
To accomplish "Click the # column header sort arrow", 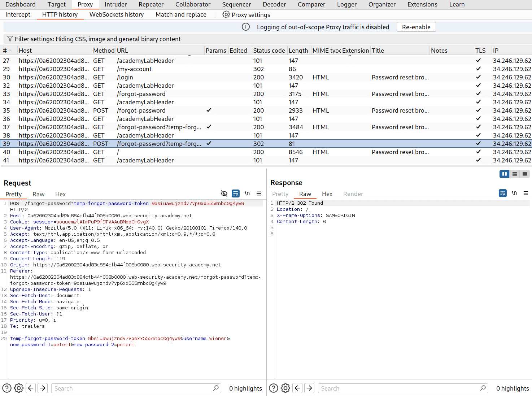I will coord(10,50).
